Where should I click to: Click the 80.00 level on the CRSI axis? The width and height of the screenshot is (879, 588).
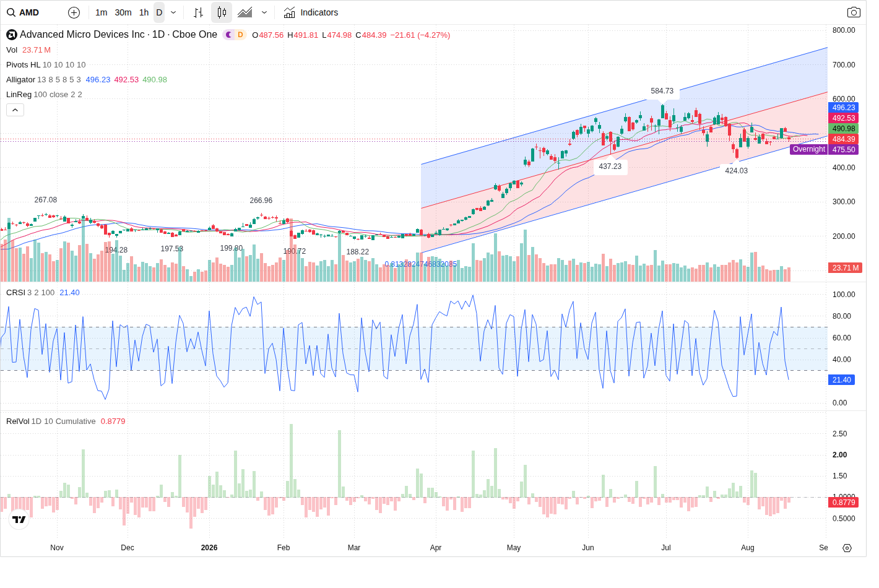842,316
